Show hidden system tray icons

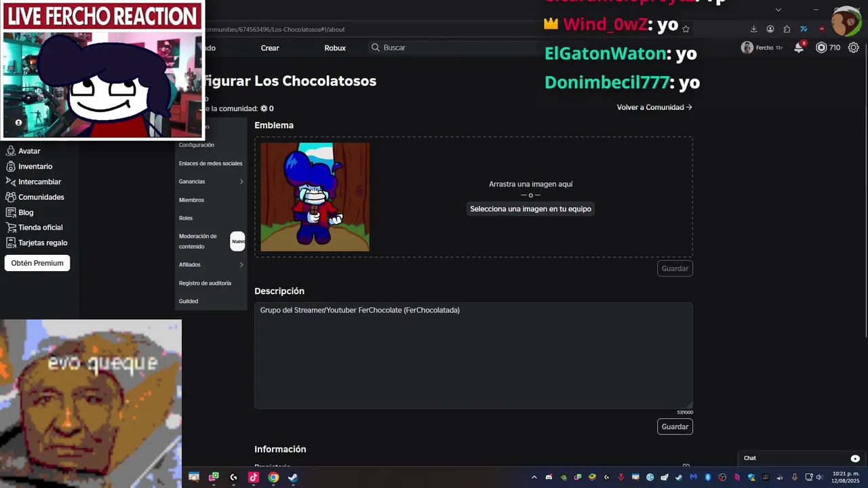pos(534,477)
